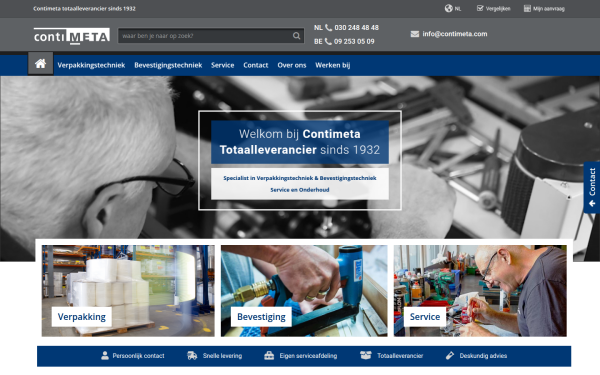The height and width of the screenshot is (375, 600).
Task: Click 'Contimeta totaalleverancier sinds 1932' header text
Action: pos(84,8)
